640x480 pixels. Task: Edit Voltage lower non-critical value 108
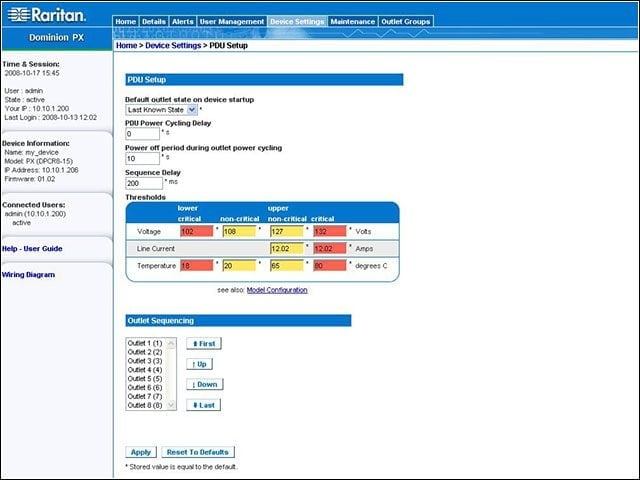(239, 231)
